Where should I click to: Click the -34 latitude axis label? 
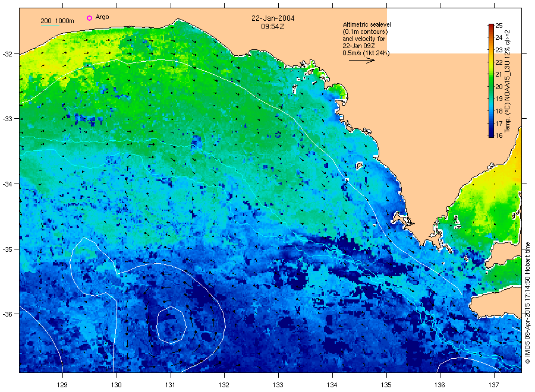[7, 184]
